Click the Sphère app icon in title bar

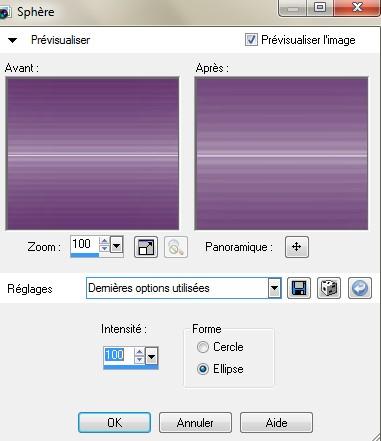pos(4,13)
